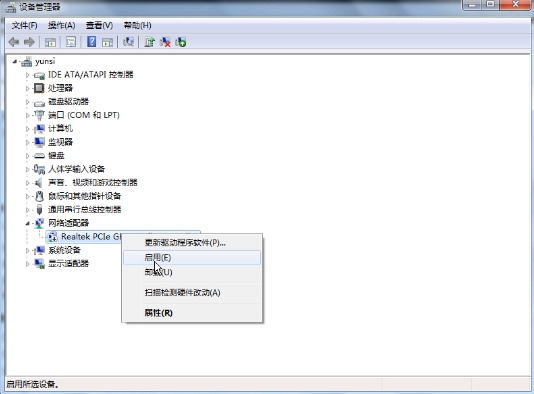Image resolution: width=534 pixels, height=394 pixels.
Task: Select the 'yunsi' tree label
Action: [x=45, y=62]
